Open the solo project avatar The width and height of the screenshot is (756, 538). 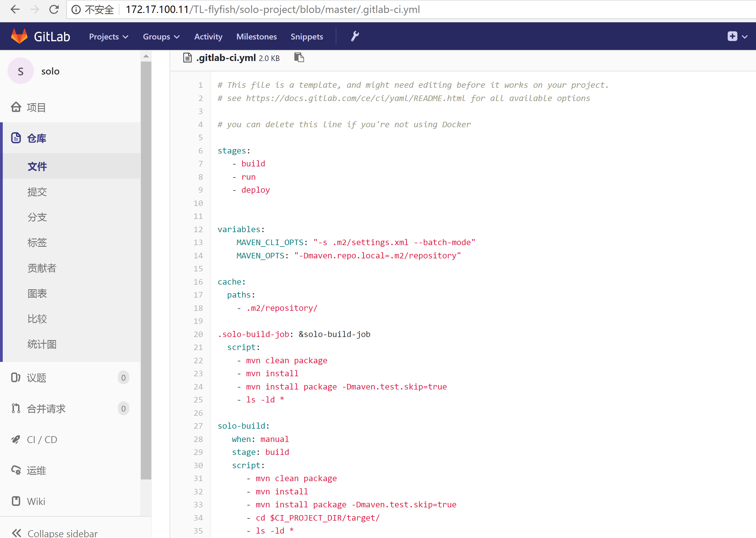(20, 71)
